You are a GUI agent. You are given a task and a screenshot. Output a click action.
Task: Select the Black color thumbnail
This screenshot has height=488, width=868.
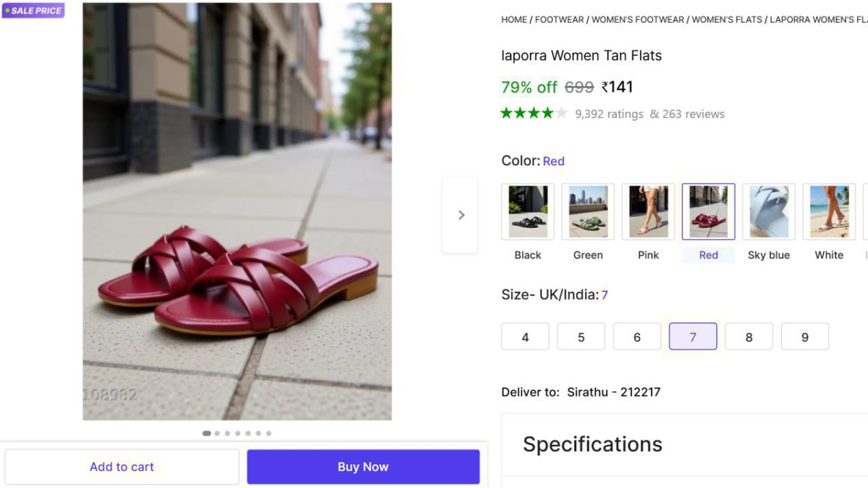(x=528, y=211)
